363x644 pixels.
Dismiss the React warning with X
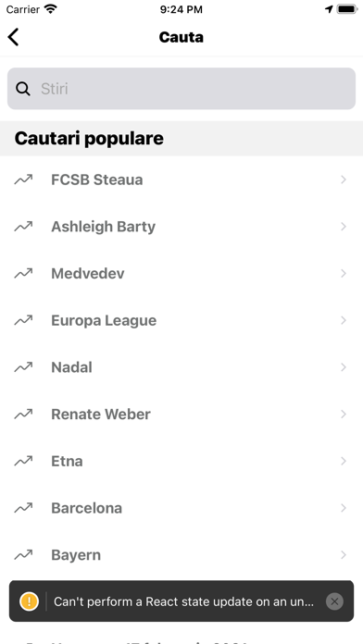coord(334,601)
